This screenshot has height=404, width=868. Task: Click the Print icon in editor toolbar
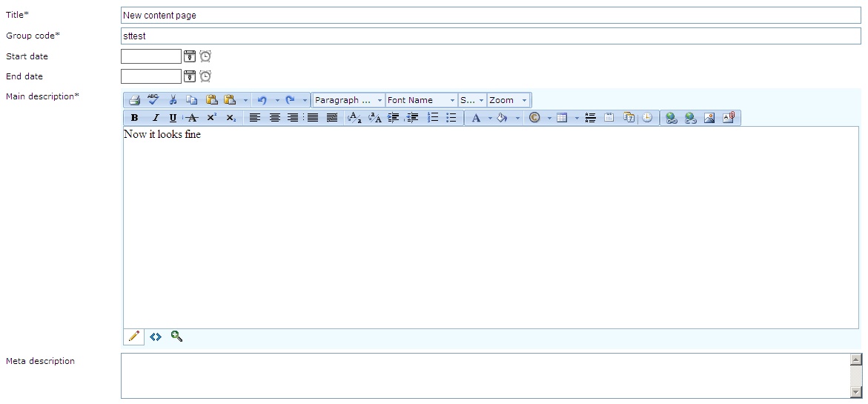pyautogui.click(x=134, y=100)
